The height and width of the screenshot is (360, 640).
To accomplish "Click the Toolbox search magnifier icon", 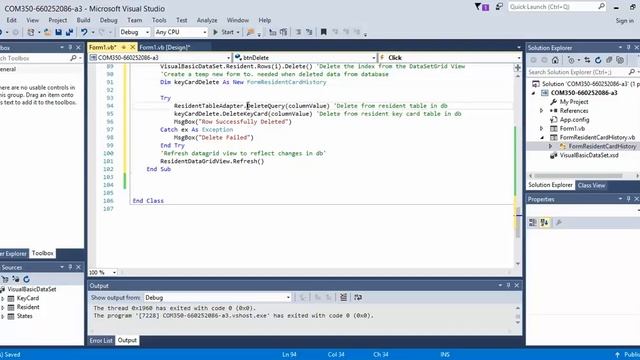I will 73,58.
